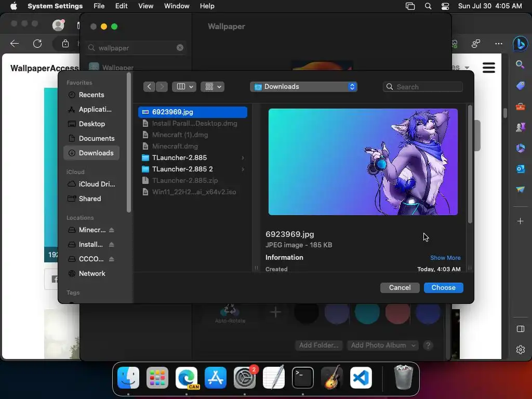Viewport: 532px width, 399px height.
Task: Eject the CCCO... volume
Action: click(111, 259)
